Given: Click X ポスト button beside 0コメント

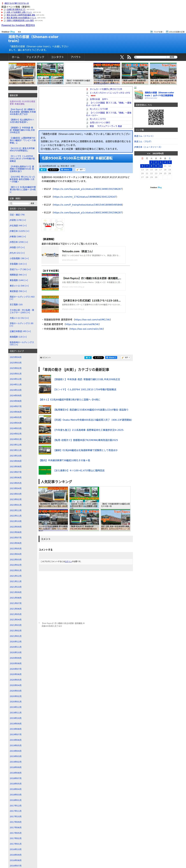Looking at the screenshot, I should click(99, 357).
